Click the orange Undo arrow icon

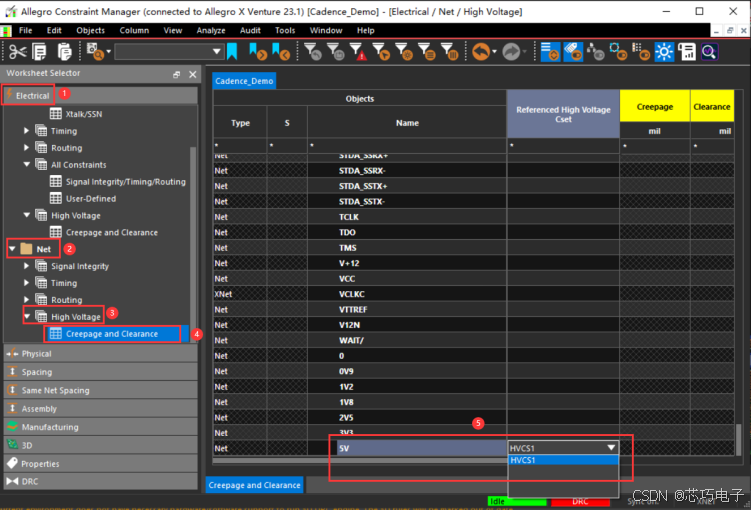coord(481,51)
